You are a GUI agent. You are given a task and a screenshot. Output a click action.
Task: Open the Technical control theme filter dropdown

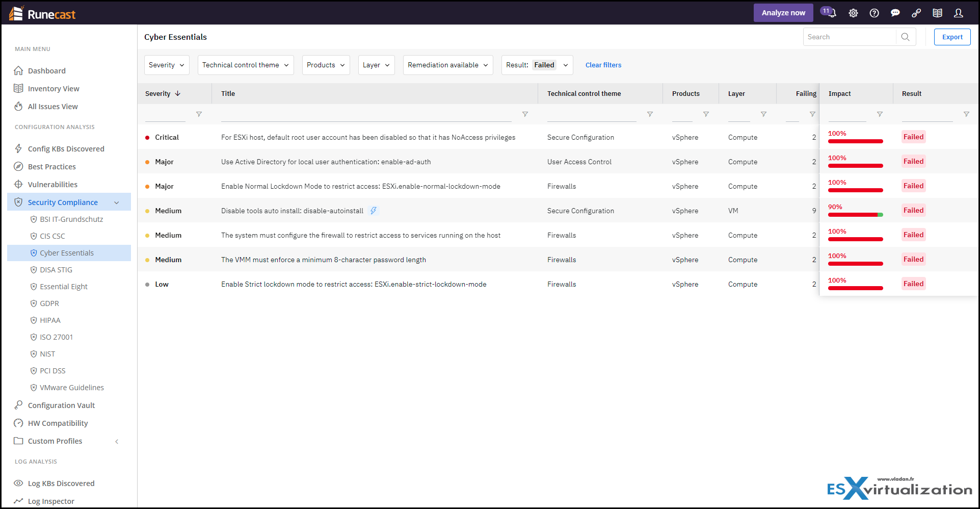pyautogui.click(x=246, y=65)
